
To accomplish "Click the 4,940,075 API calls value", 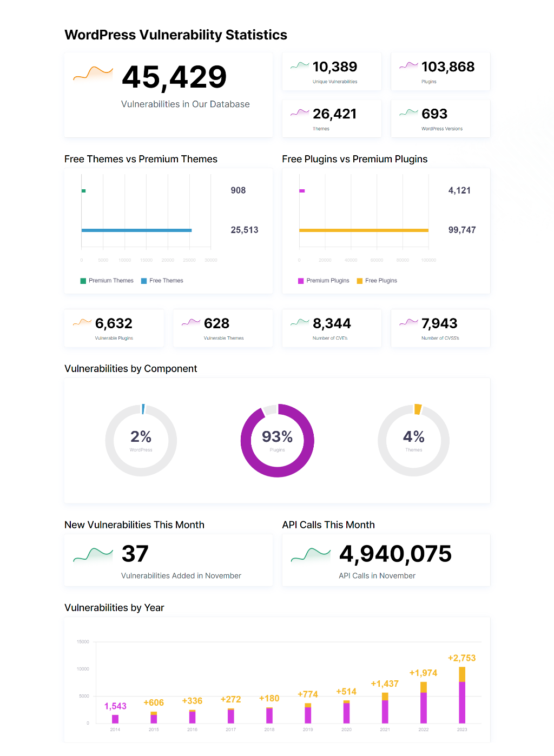I will (x=395, y=553).
